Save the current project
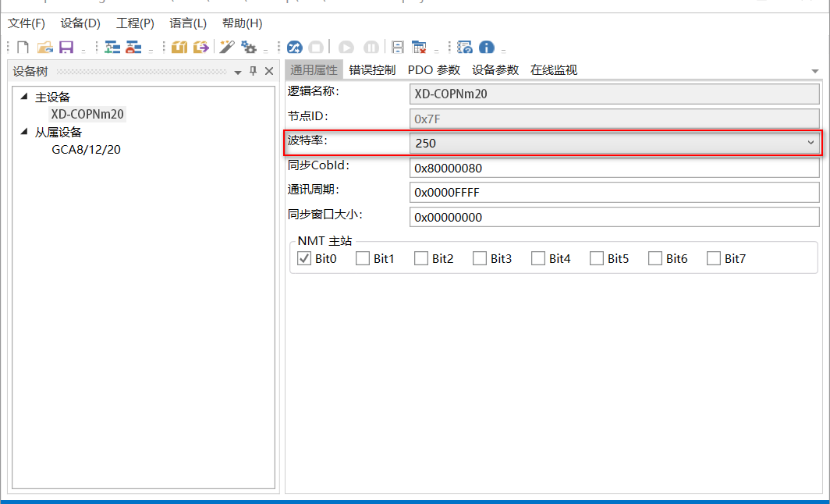This screenshot has width=830, height=504. pos(68,47)
